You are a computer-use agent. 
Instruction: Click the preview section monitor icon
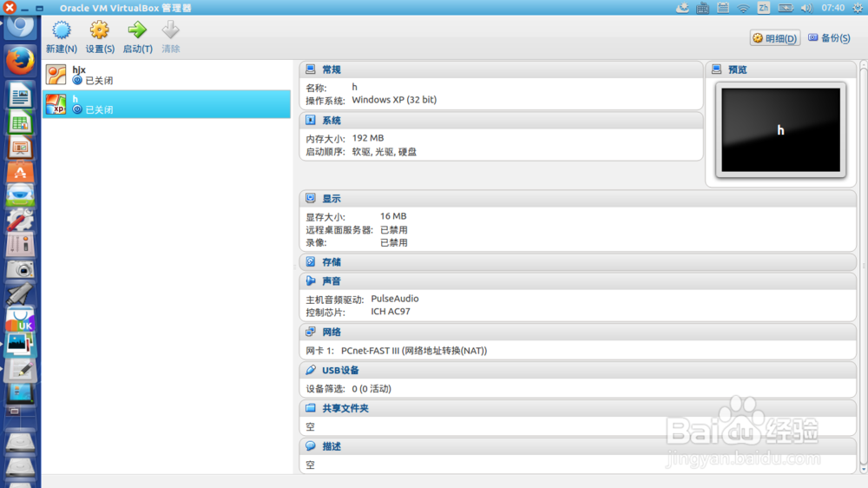[x=717, y=69]
